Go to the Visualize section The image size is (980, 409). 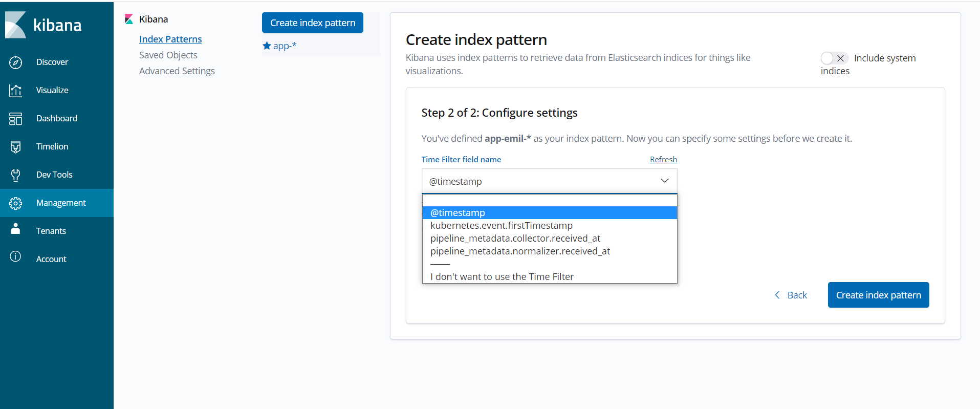(x=52, y=90)
